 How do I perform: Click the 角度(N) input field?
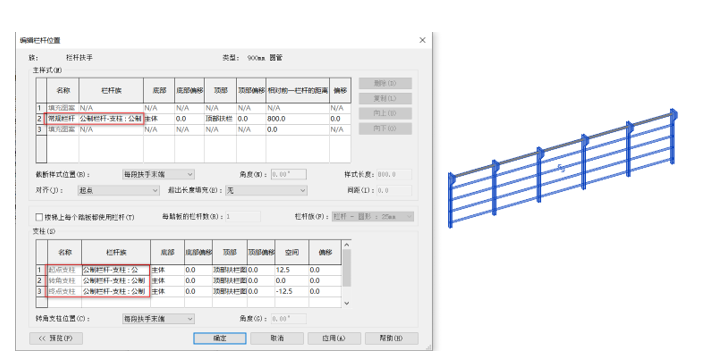tap(289, 174)
